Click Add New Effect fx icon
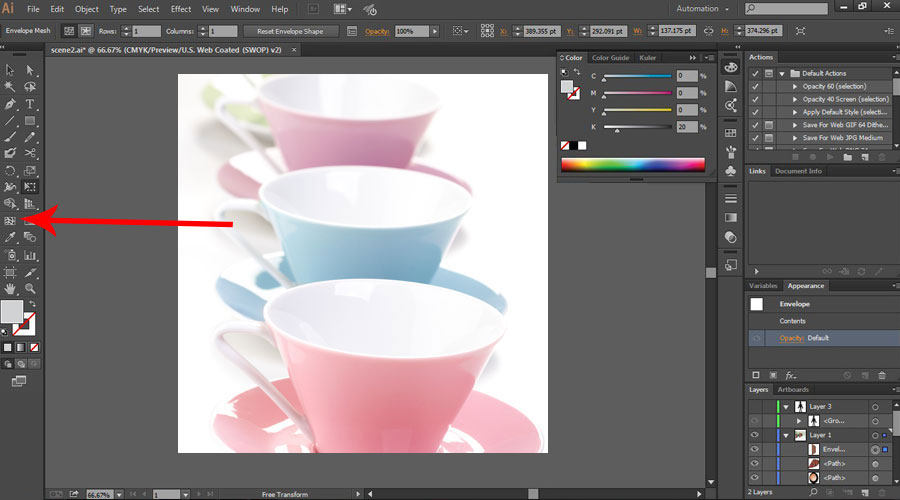Viewport: 900px width, 500px height. [789, 375]
